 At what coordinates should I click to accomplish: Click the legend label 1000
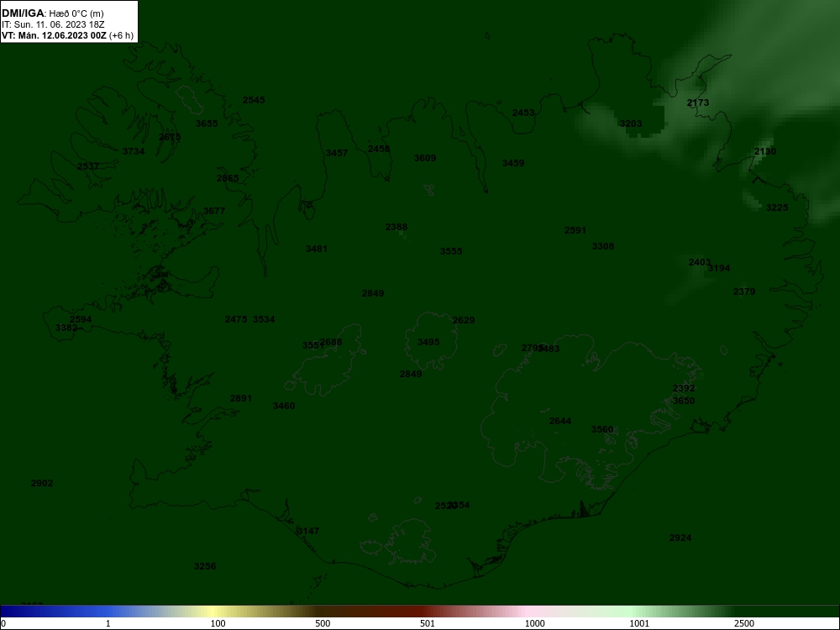coord(535,623)
